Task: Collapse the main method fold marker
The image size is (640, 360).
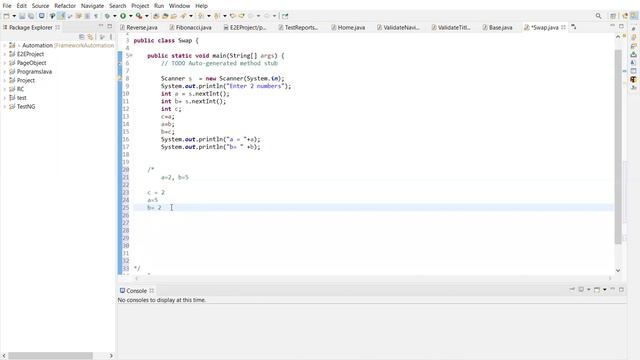Action: [131, 56]
